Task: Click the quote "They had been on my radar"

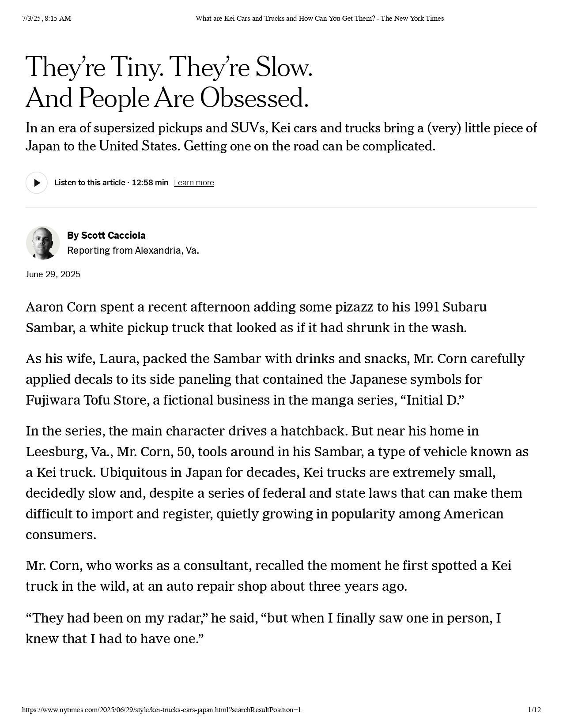Action: 263,628
